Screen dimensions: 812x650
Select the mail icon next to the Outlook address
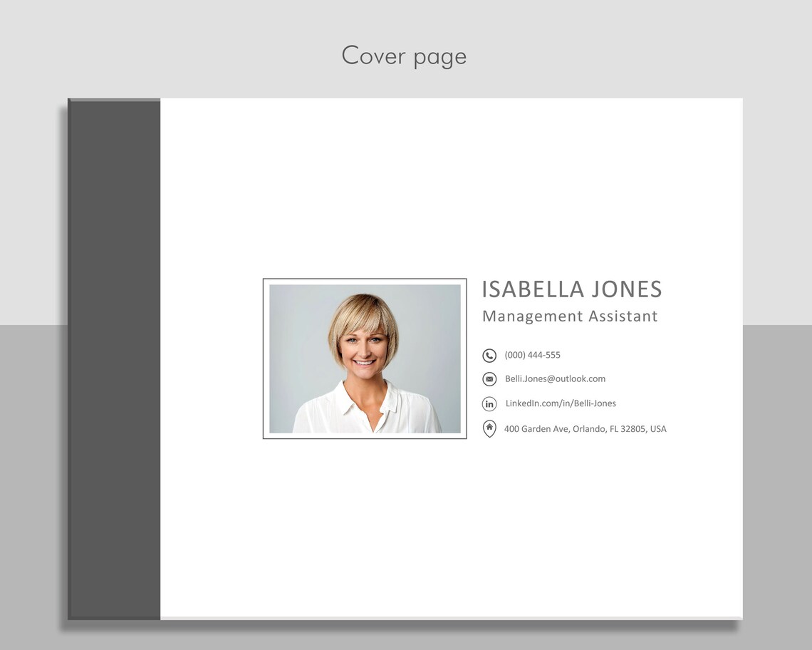tap(489, 378)
